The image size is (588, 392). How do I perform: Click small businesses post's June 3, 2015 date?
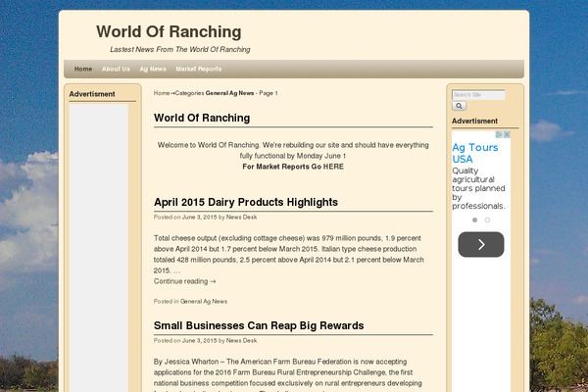(x=200, y=341)
